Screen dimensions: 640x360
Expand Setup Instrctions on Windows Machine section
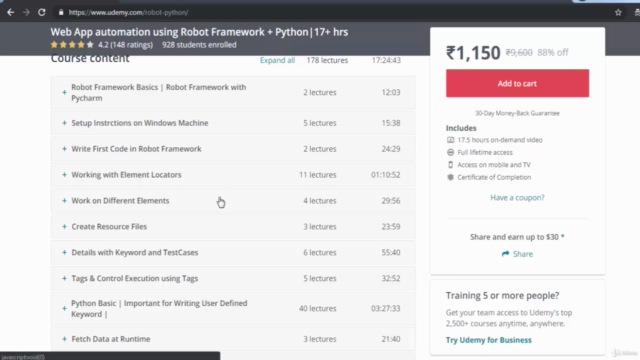pos(233,123)
